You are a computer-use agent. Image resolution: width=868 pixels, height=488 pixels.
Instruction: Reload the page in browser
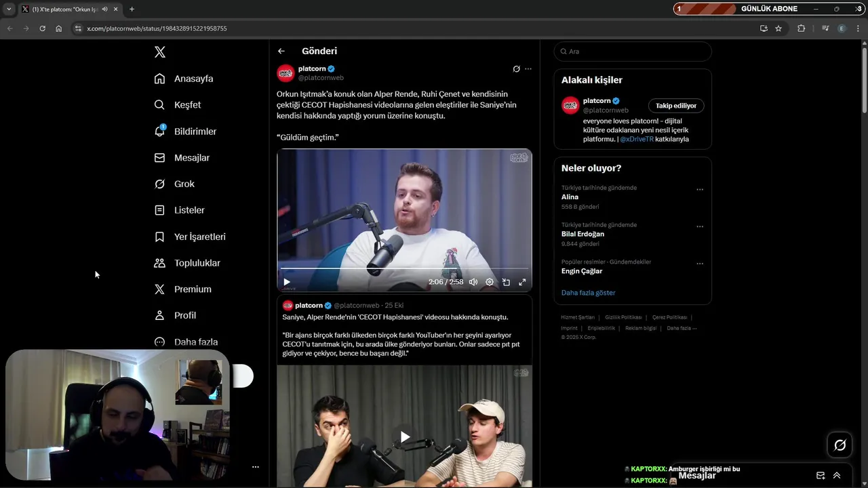pos(42,28)
